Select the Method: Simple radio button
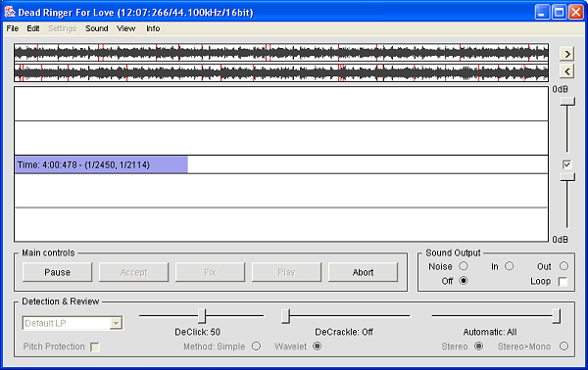This screenshot has width=588, height=370. (256, 347)
